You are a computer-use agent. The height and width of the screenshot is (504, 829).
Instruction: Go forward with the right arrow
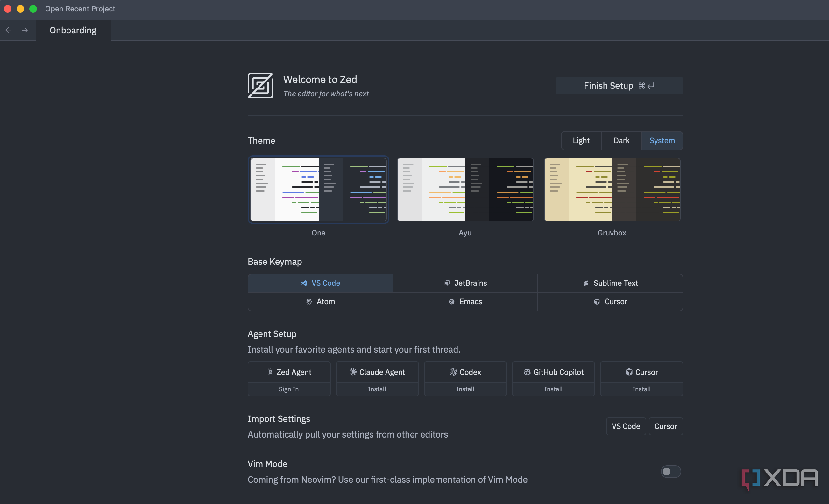[x=25, y=30]
